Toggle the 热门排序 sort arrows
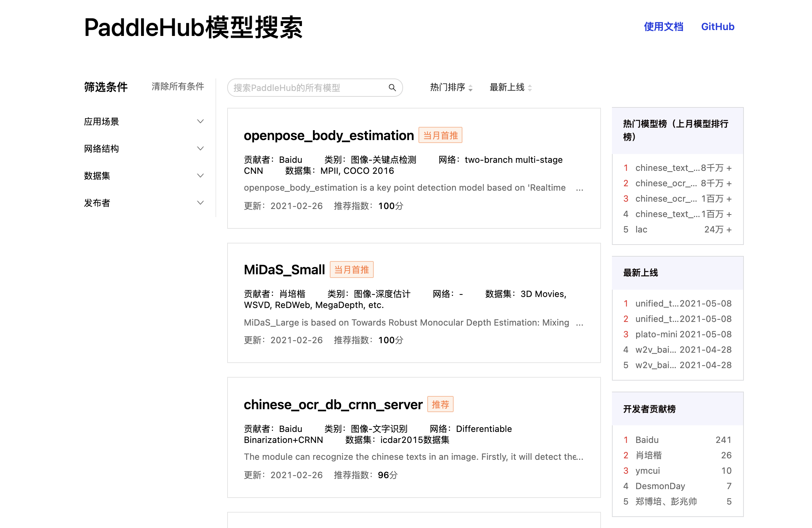Viewport: 812px width, 528px height. 470,88
